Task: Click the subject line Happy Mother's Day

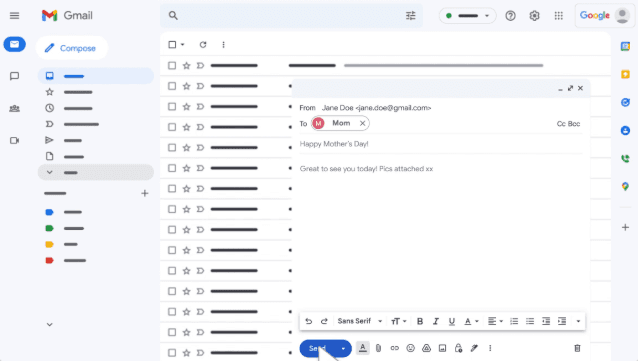Action: pos(334,144)
